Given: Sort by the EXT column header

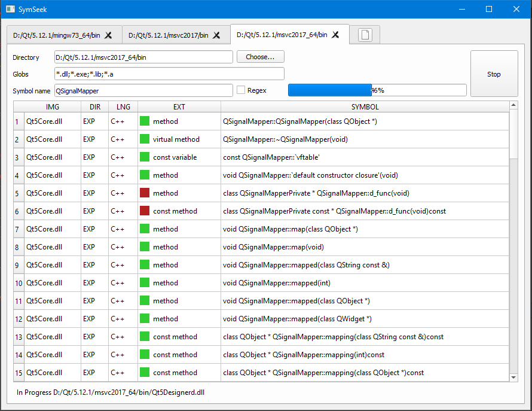Looking at the screenshot, I should pyautogui.click(x=179, y=106).
